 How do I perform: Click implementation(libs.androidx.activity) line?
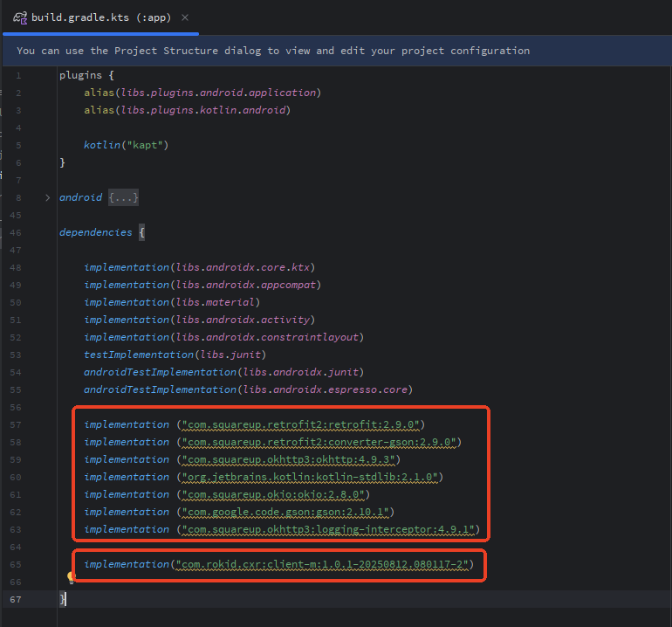[x=199, y=320]
